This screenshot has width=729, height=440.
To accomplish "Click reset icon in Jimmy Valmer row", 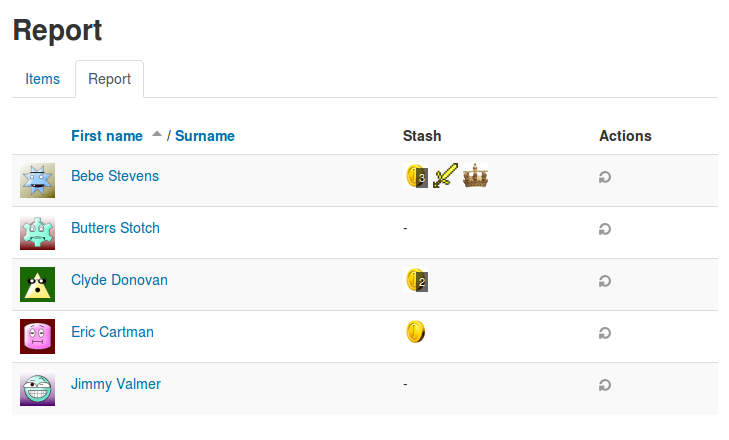I will tap(604, 386).
